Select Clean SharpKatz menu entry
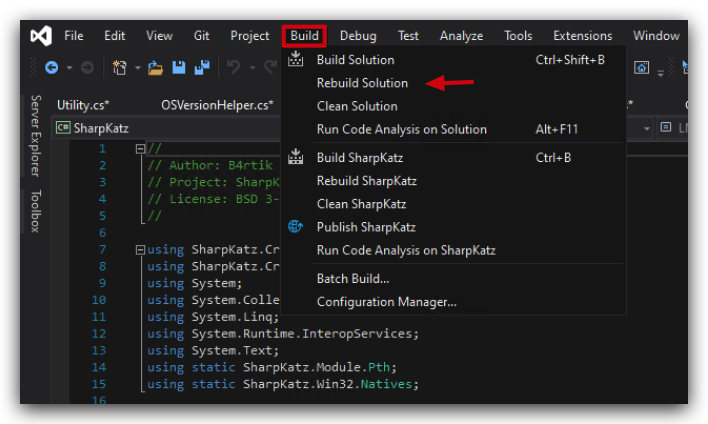The image size is (708, 424). [x=453, y=204]
